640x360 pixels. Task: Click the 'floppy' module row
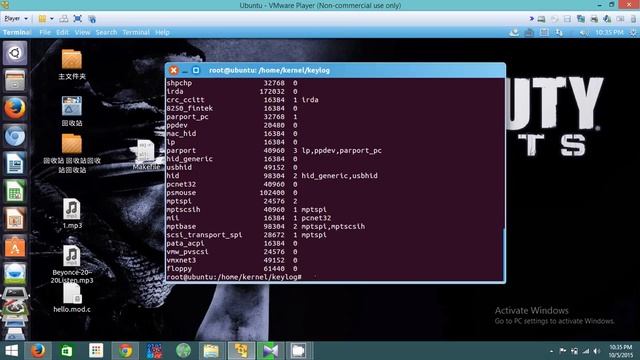point(232,269)
